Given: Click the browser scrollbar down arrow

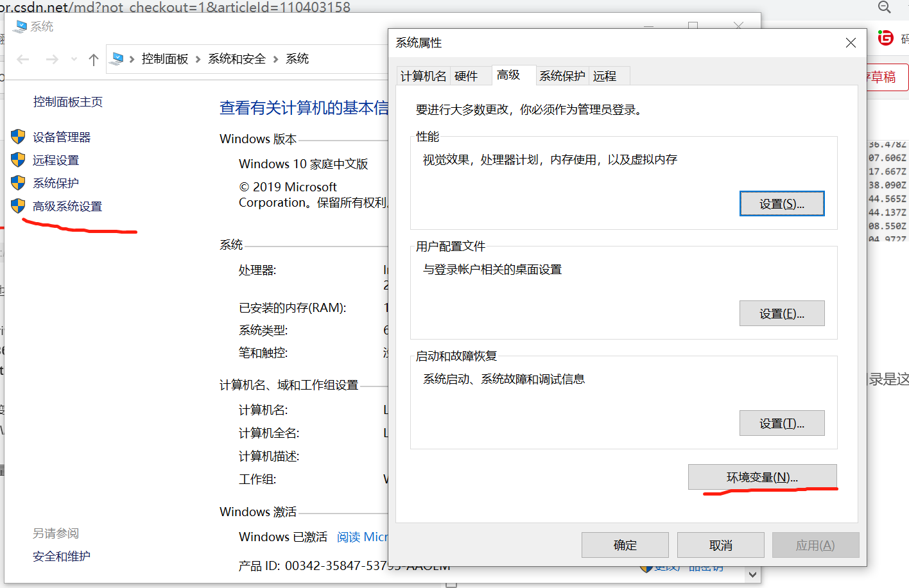Looking at the screenshot, I should [753, 575].
